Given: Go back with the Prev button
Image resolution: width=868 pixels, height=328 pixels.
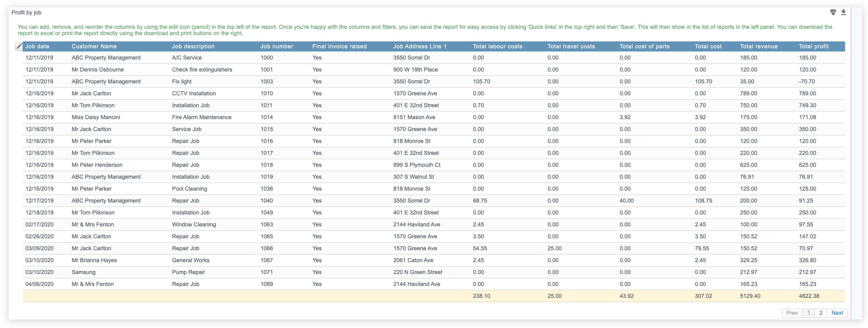Looking at the screenshot, I should [x=792, y=313].
